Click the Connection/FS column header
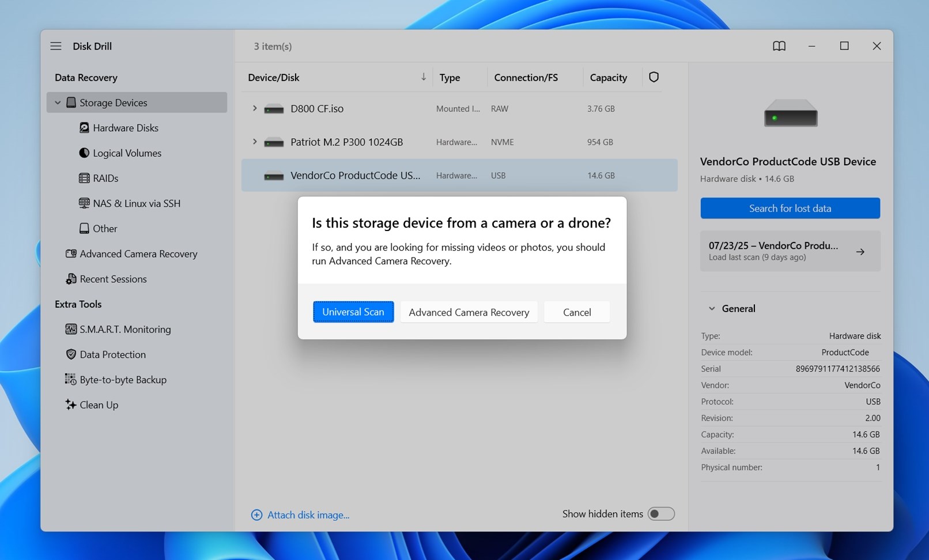 526,77
